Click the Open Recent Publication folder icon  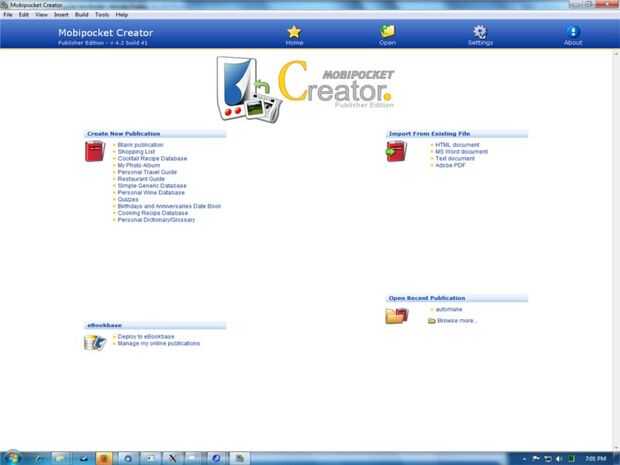pos(397,316)
